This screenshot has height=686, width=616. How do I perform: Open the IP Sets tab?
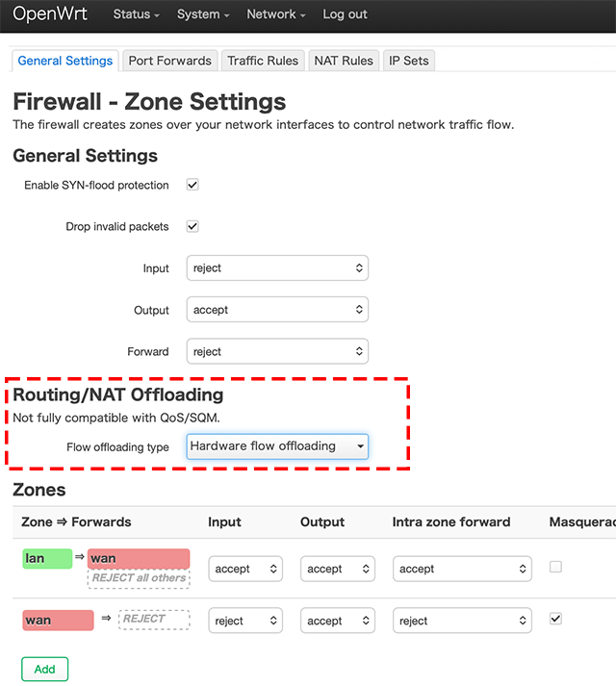tap(409, 61)
